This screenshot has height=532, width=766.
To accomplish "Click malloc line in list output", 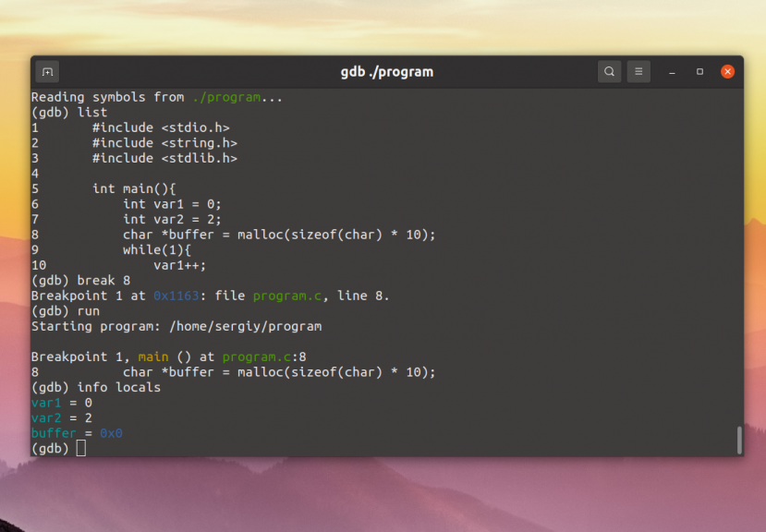I will (279, 235).
